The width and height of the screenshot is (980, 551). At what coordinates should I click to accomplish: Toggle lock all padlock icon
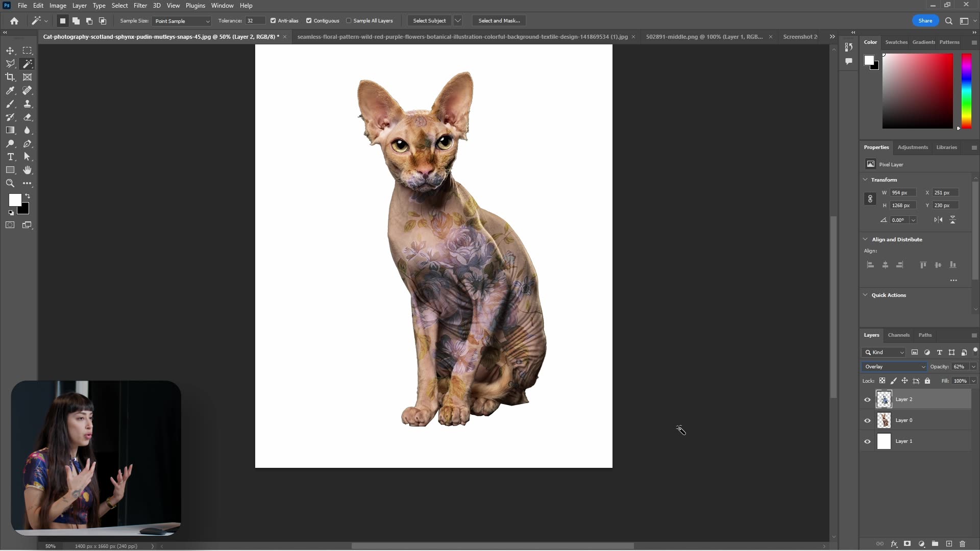[927, 381]
